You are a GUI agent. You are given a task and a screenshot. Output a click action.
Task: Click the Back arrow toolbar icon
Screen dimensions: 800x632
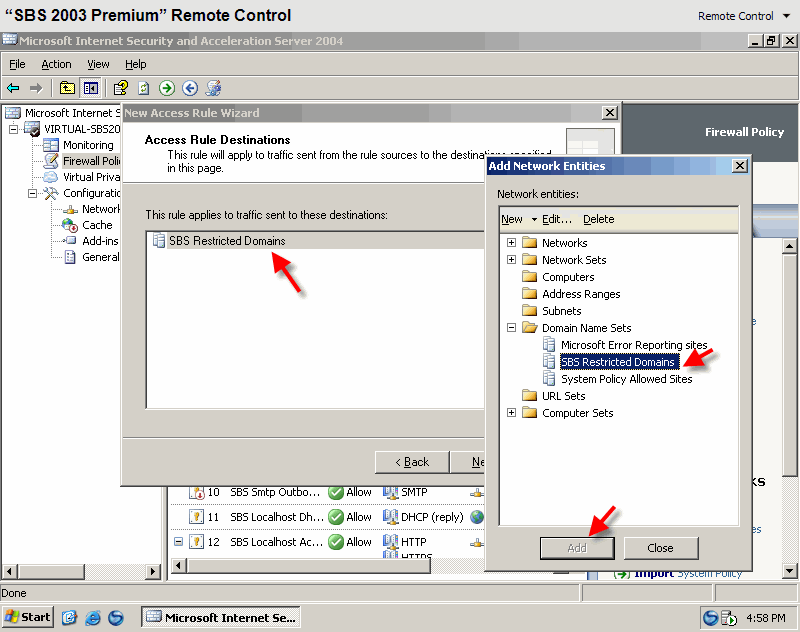coord(13,88)
